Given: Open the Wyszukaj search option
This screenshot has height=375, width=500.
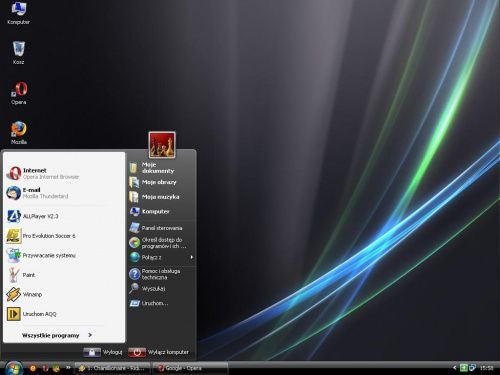Looking at the screenshot, I should 161,288.
